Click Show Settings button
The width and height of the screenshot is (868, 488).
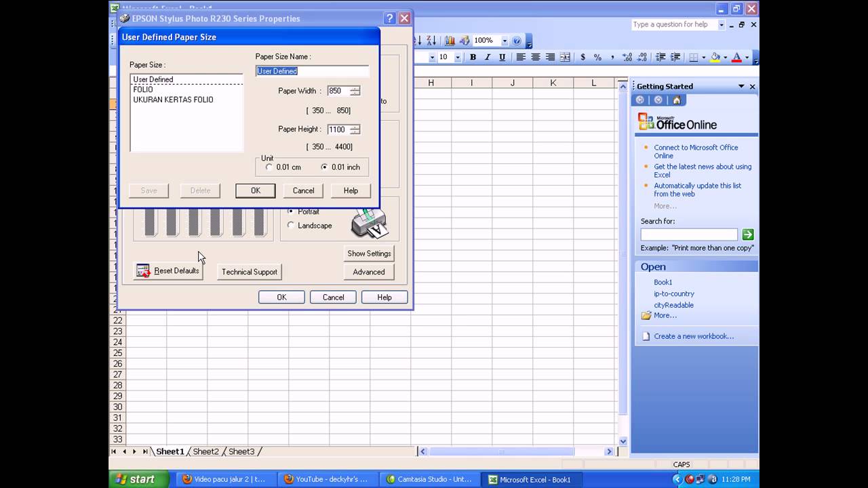(369, 253)
